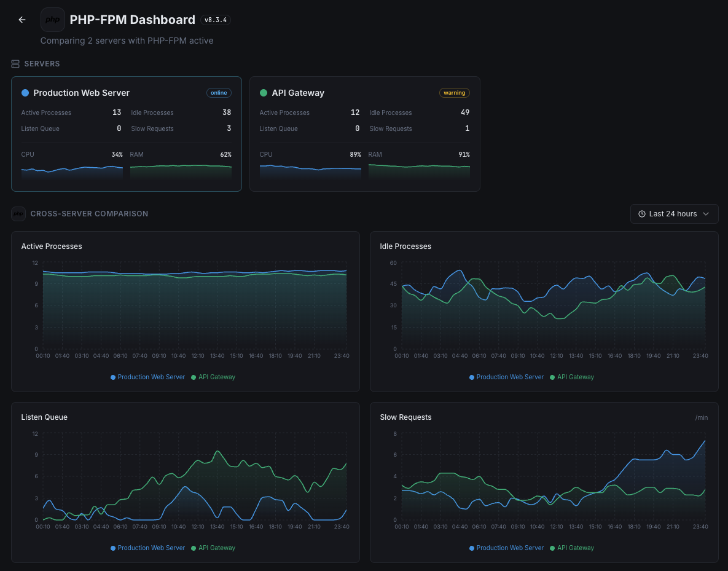This screenshot has height=571, width=728.
Task: Click the php logo icon in the header
Action: click(x=52, y=19)
